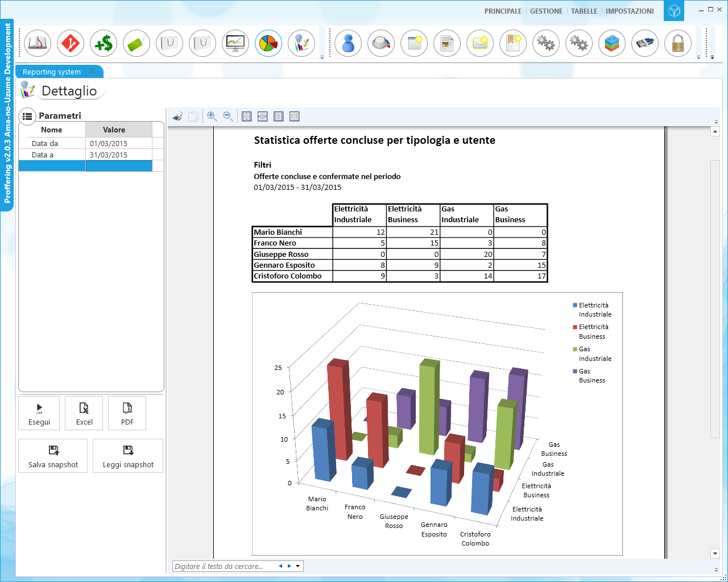Zoom in on the report preview
The width and height of the screenshot is (728, 582).
point(212,117)
